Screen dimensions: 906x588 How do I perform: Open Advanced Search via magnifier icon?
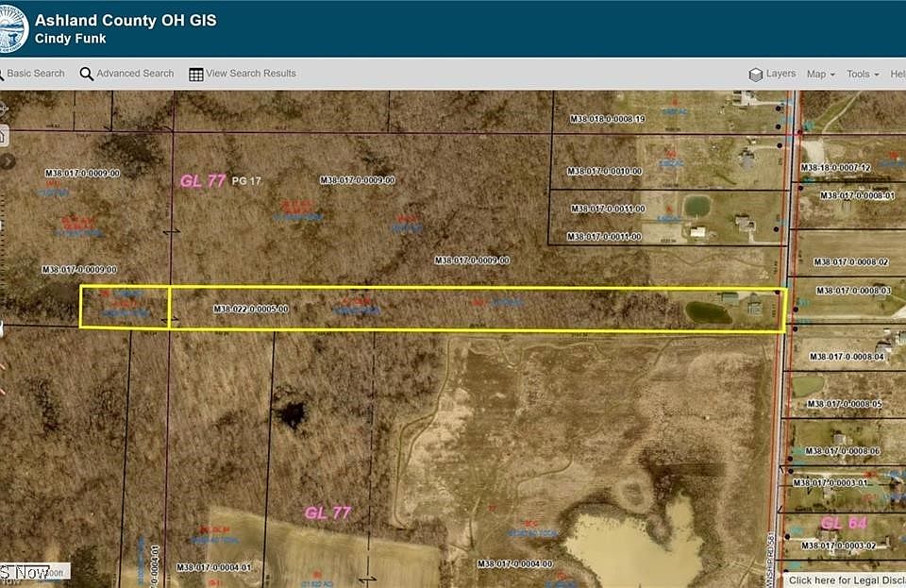[87, 74]
